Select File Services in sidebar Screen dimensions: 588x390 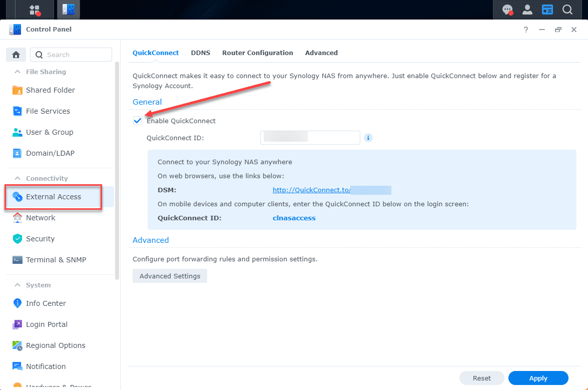(x=48, y=111)
